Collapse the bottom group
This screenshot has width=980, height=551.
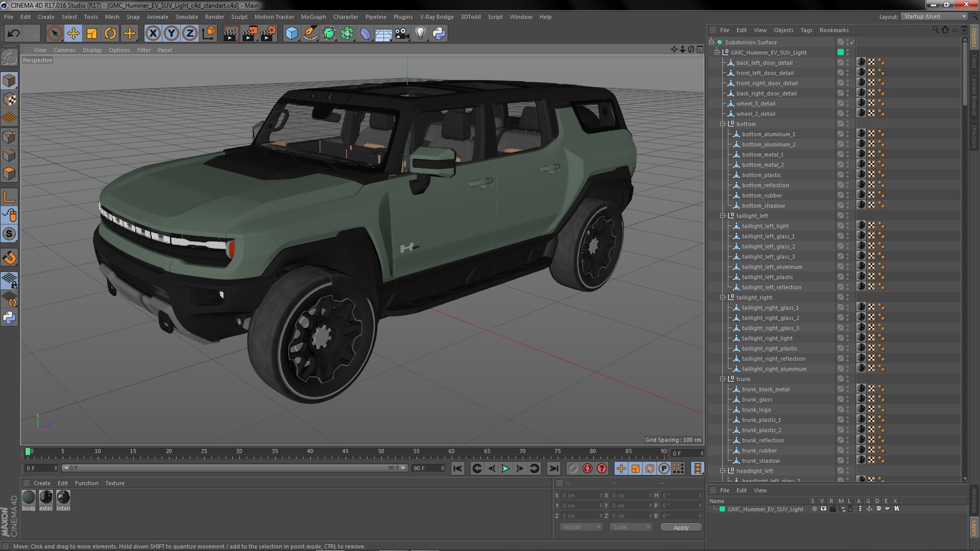723,124
